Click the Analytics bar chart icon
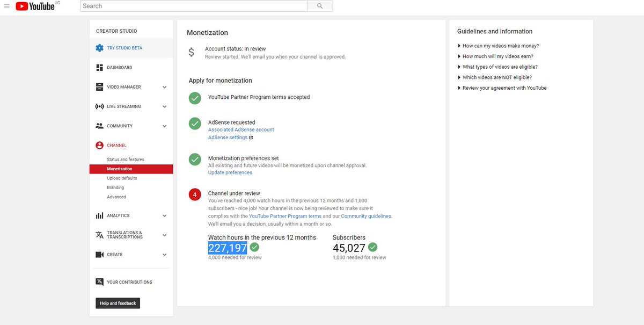This screenshot has height=325, width=644. pyautogui.click(x=99, y=215)
